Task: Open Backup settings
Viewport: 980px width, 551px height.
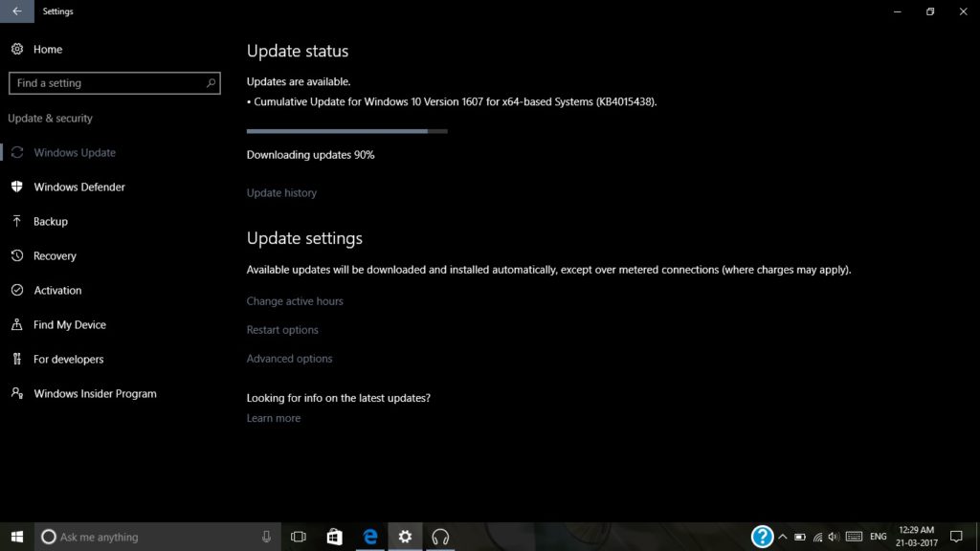Action: click(51, 221)
